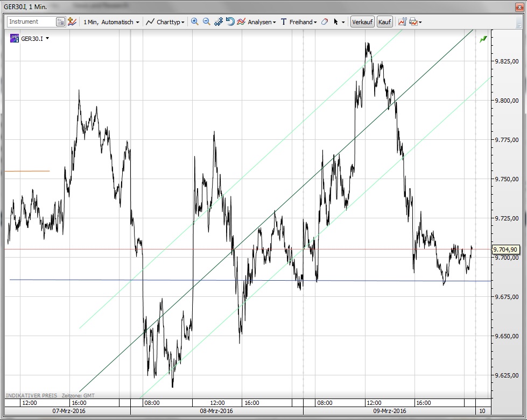The height and width of the screenshot is (420, 527).
Task: Click the zoom in magnifier icon
Action: (x=194, y=22)
